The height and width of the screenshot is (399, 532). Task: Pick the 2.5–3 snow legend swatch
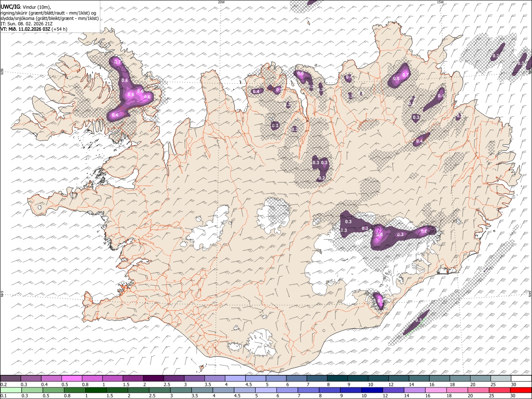click(x=173, y=378)
